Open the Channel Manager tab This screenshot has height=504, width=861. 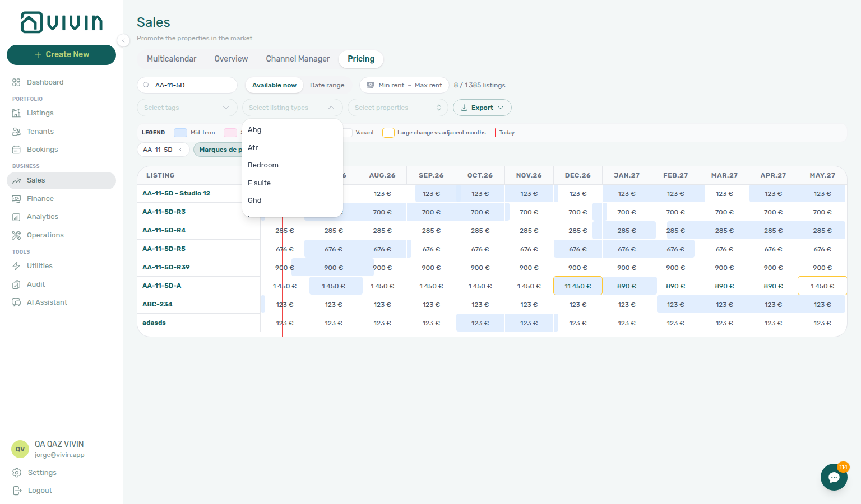(x=298, y=59)
